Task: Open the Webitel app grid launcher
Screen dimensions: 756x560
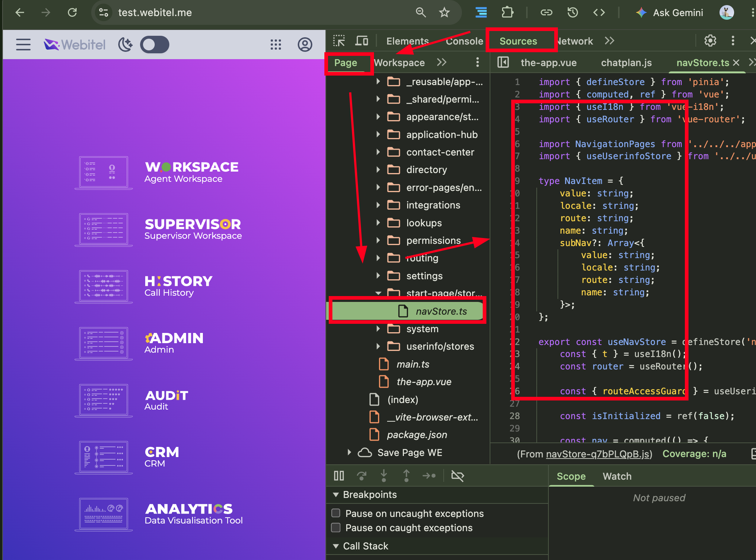Action: pyautogui.click(x=276, y=45)
